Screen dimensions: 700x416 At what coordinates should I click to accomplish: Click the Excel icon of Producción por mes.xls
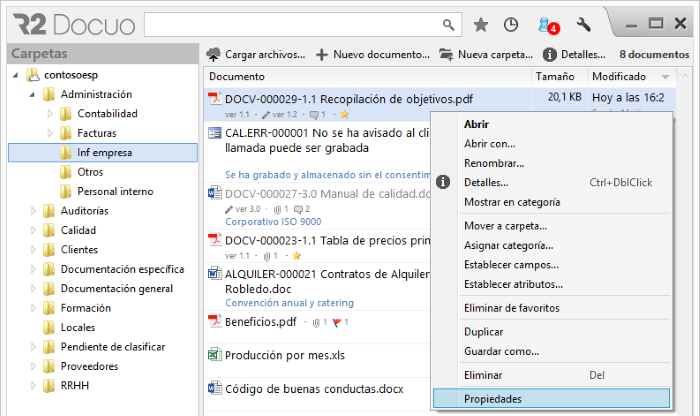click(213, 354)
